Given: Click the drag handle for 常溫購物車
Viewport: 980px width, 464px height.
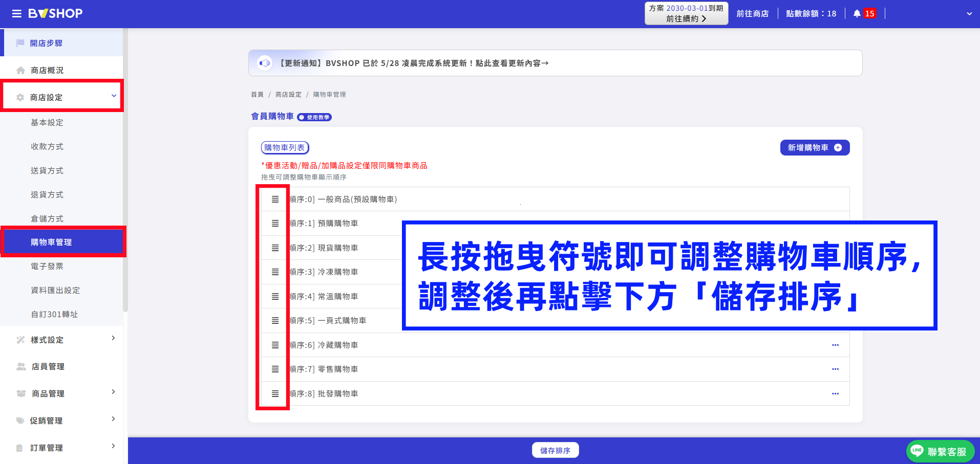Looking at the screenshot, I should (x=275, y=296).
